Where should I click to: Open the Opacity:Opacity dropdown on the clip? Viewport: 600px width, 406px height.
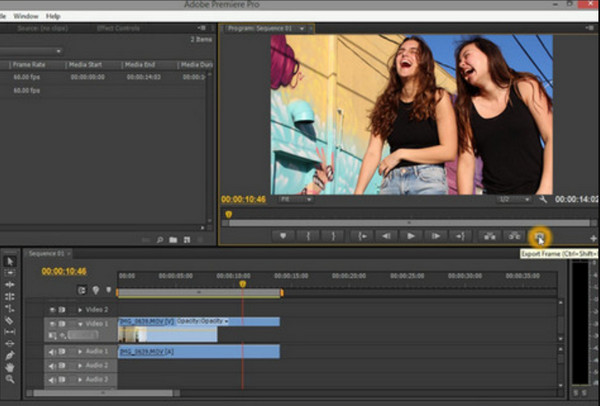click(x=203, y=321)
